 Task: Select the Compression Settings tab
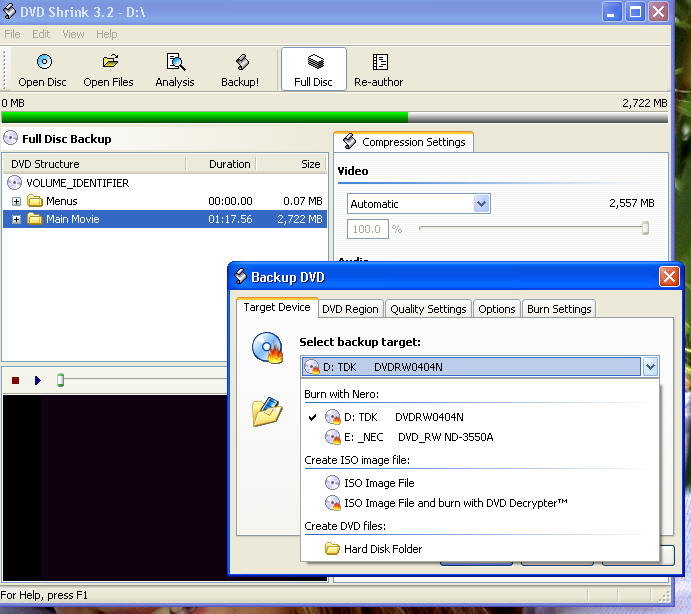pyautogui.click(x=404, y=142)
